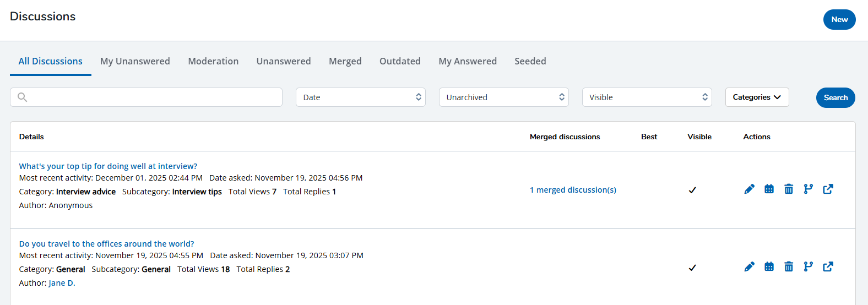Toggle visible checkmark for travel offices discussion
The image size is (868, 305).
point(692,268)
